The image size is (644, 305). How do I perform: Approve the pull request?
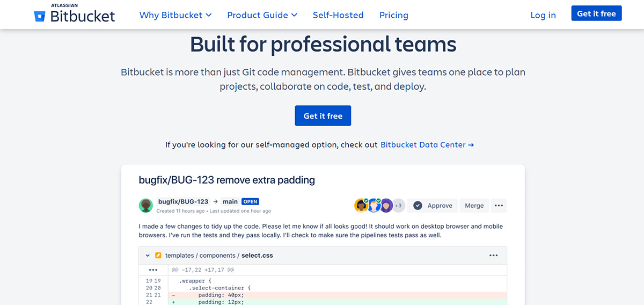coord(433,205)
